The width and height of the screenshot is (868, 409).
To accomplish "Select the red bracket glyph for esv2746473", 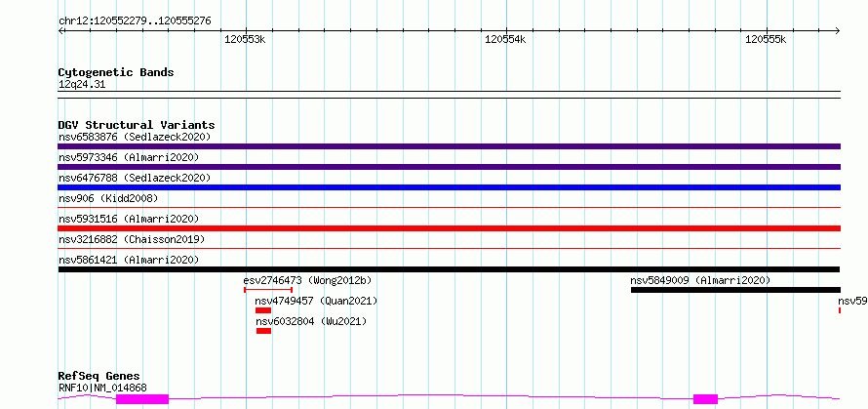I will [268, 289].
